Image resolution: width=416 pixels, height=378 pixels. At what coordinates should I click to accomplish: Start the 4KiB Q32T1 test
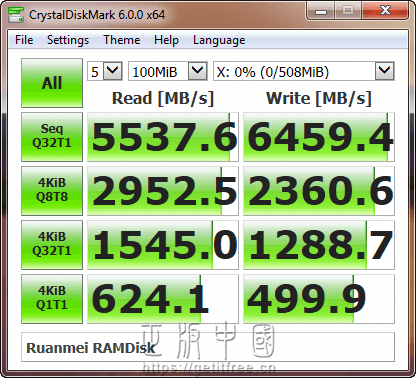point(52,245)
